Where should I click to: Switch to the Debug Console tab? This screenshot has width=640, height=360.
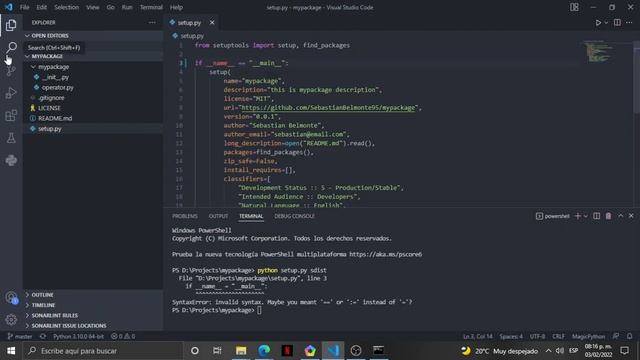tap(294, 216)
